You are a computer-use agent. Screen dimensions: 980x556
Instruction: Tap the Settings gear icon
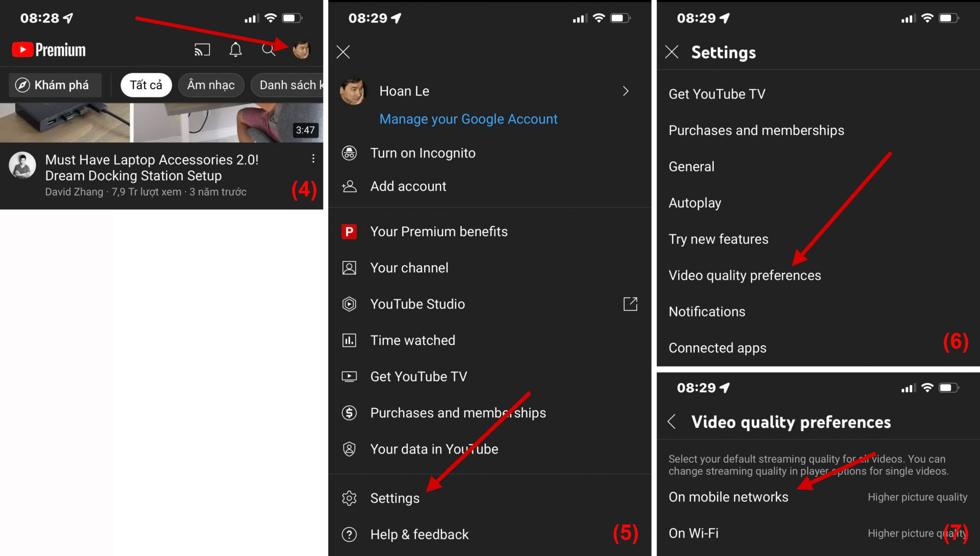click(x=349, y=498)
